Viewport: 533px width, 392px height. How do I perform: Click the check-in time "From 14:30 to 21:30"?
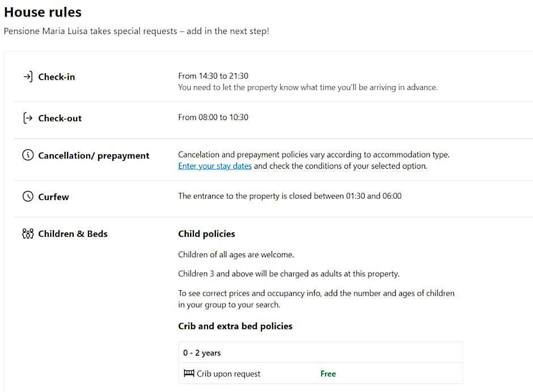click(213, 75)
